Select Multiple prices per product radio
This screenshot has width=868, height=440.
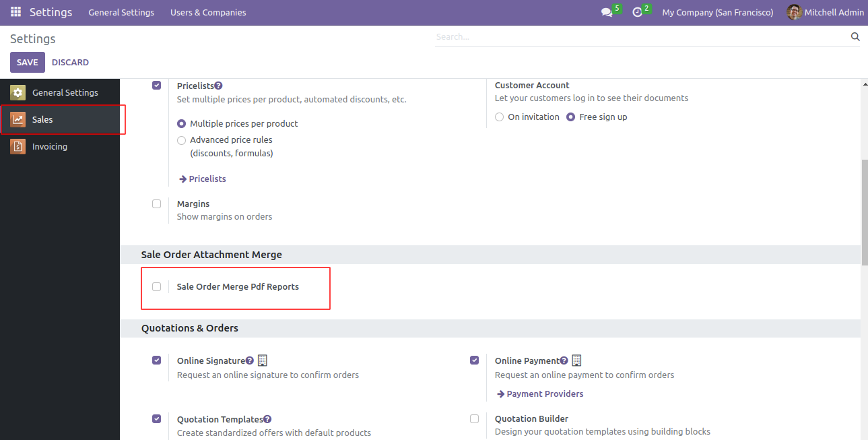pyautogui.click(x=181, y=124)
